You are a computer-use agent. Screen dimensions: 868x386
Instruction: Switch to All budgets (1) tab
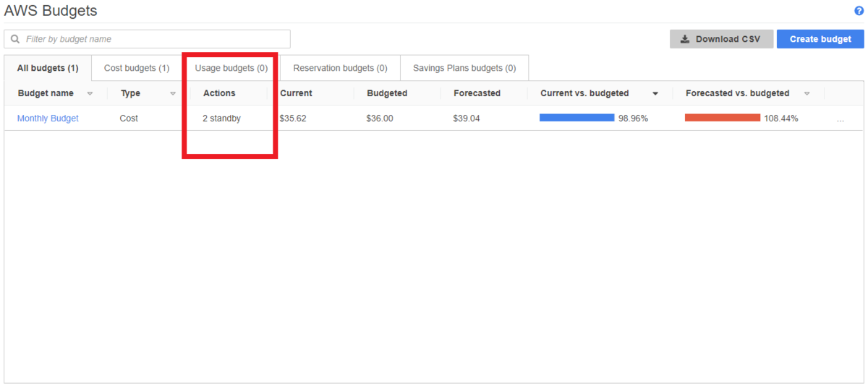tap(48, 68)
